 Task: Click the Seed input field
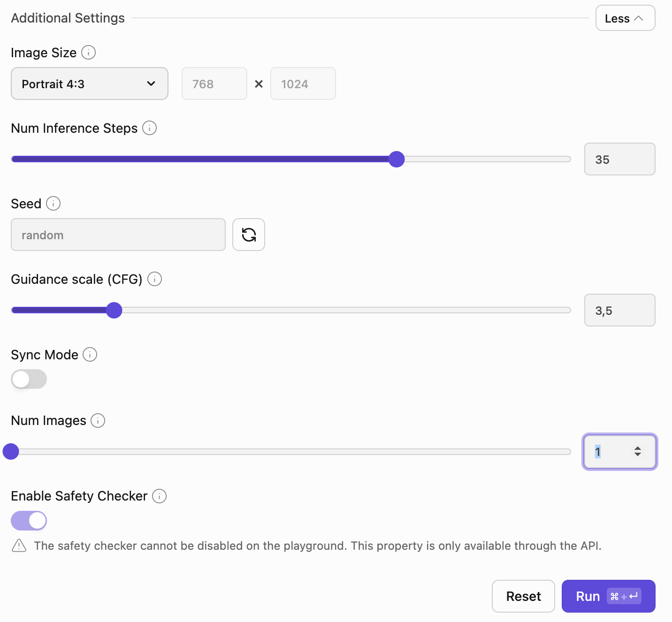118,235
